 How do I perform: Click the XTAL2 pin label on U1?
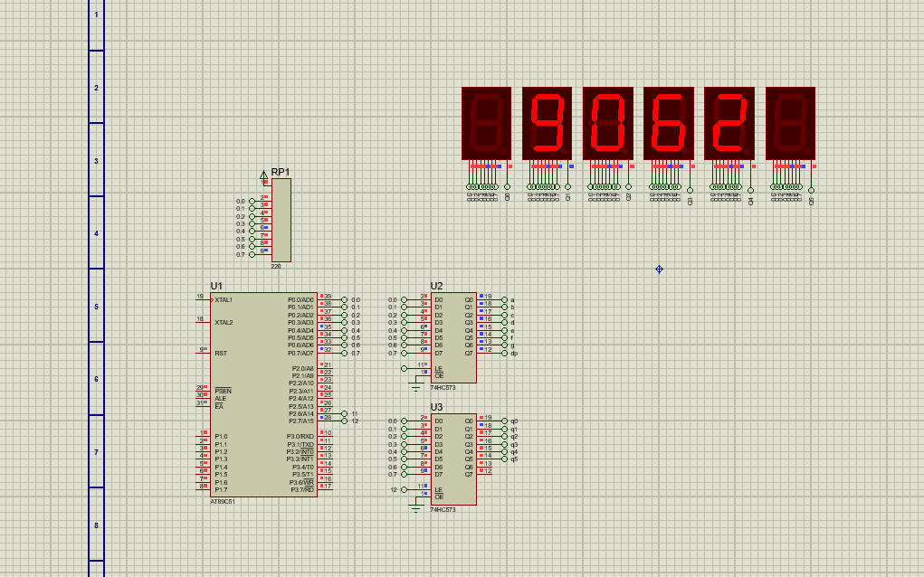click(224, 323)
